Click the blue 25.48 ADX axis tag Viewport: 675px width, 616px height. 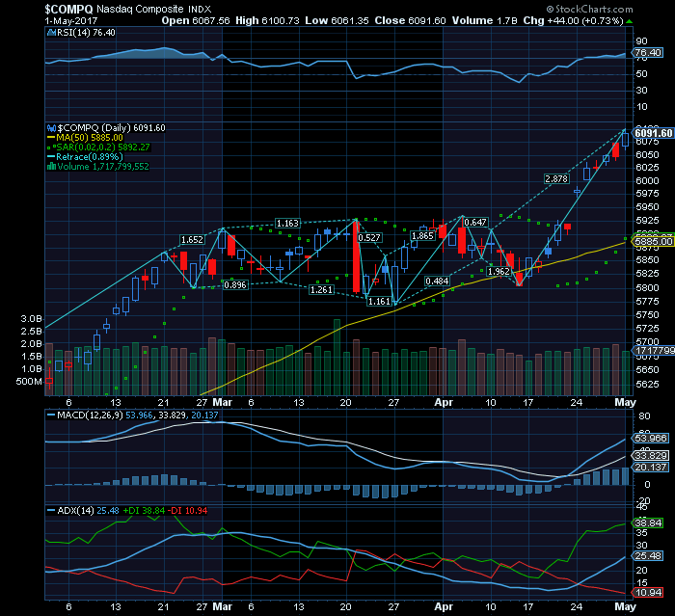click(x=648, y=555)
